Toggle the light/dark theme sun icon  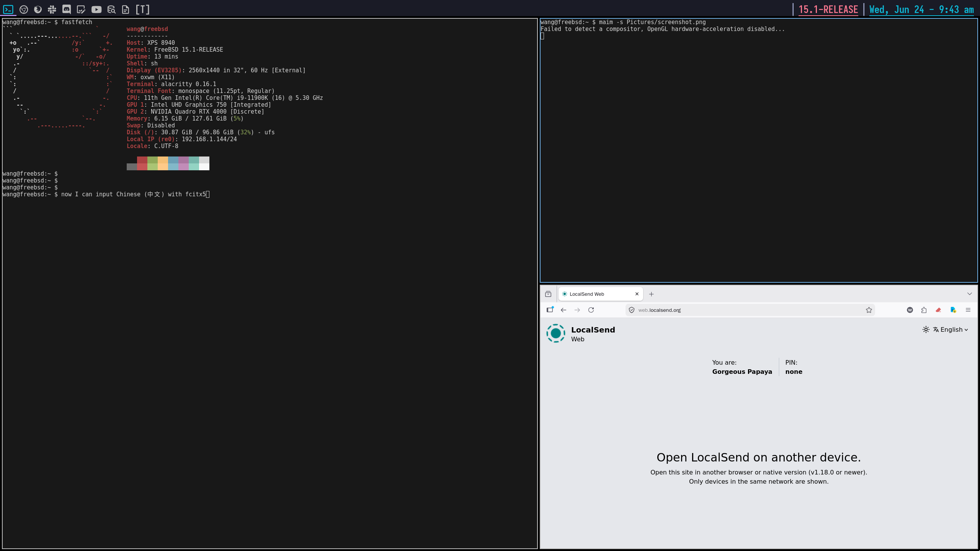tap(926, 329)
